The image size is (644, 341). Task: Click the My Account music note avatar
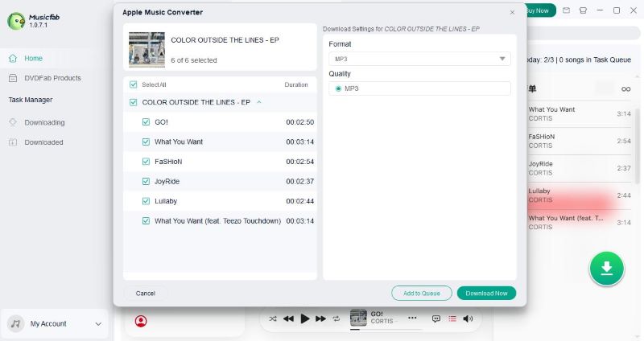coord(15,324)
